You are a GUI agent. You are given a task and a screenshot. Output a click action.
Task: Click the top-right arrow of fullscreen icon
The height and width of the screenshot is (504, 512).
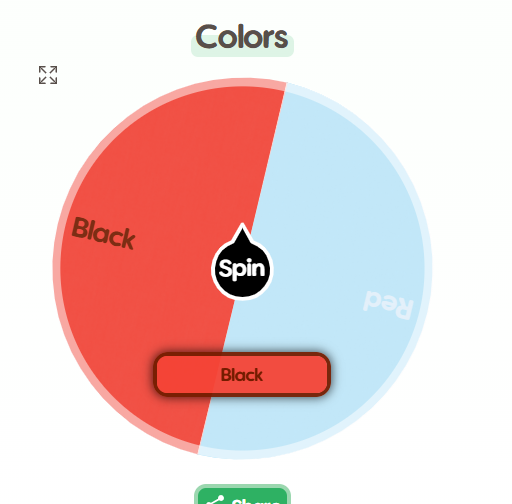[53, 70]
